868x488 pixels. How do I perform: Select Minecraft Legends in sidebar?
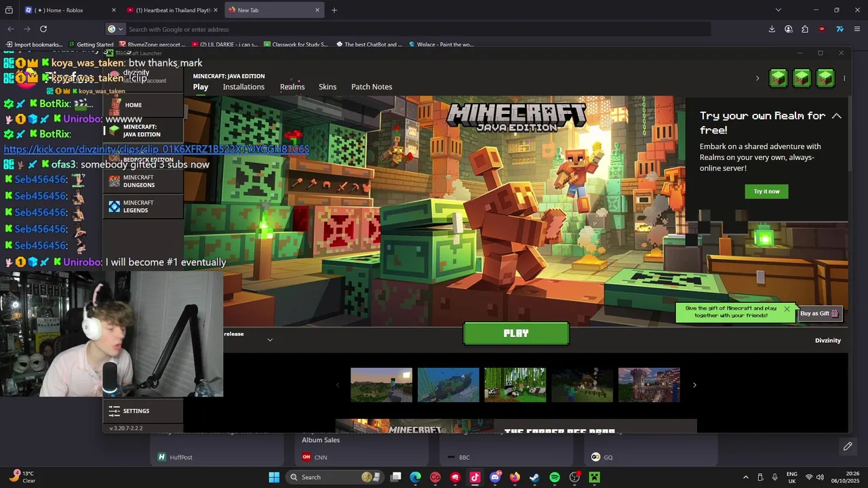pos(143,207)
